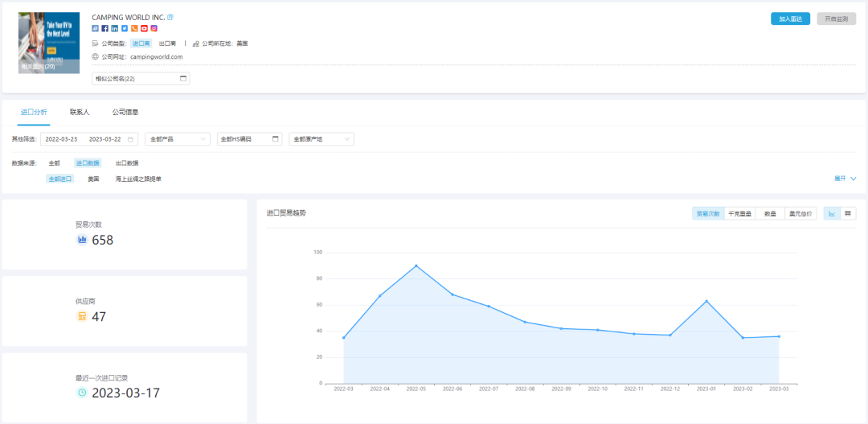
Task: Expand the filters with 展开
Action: pyautogui.click(x=845, y=179)
